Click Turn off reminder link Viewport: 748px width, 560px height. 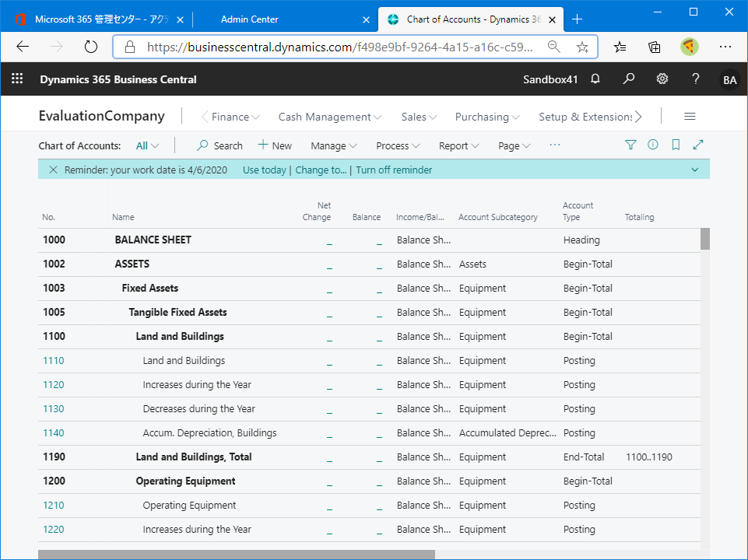pyautogui.click(x=394, y=170)
